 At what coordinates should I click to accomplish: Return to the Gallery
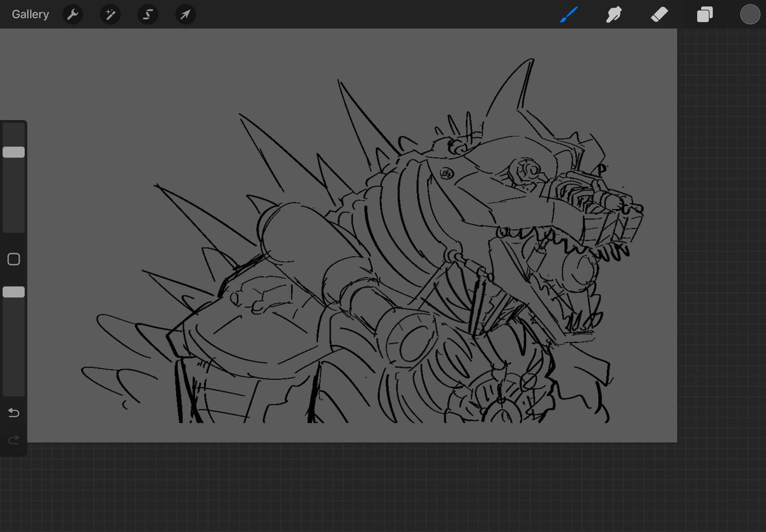tap(30, 14)
